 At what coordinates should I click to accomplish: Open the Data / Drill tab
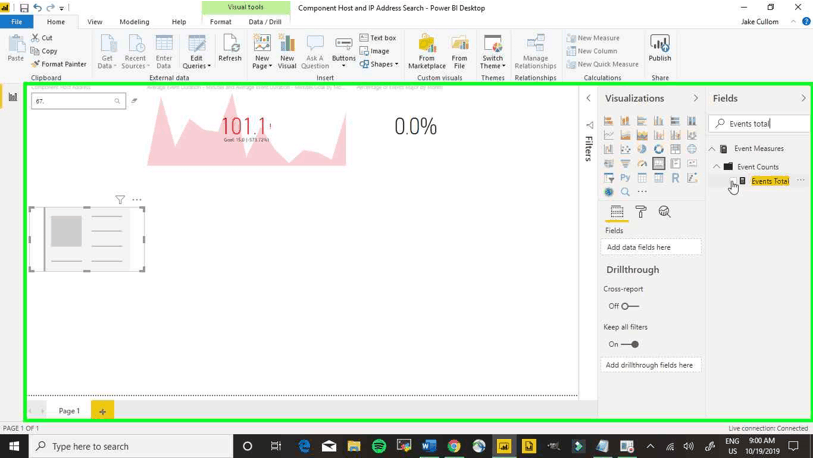point(265,22)
